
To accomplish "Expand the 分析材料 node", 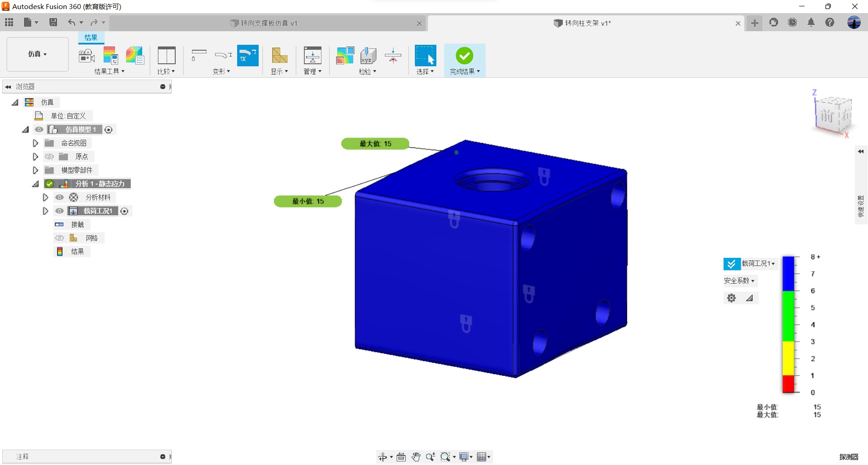I will point(45,197).
